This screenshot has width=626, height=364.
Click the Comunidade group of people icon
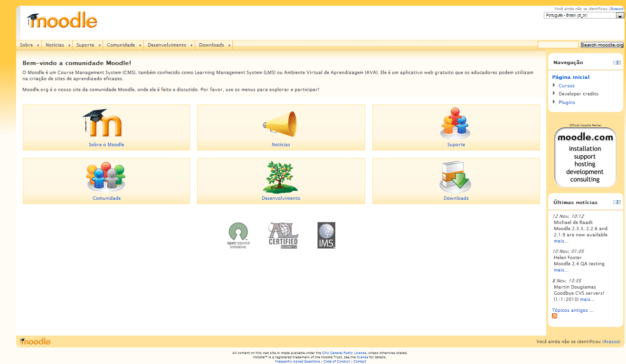(x=105, y=177)
